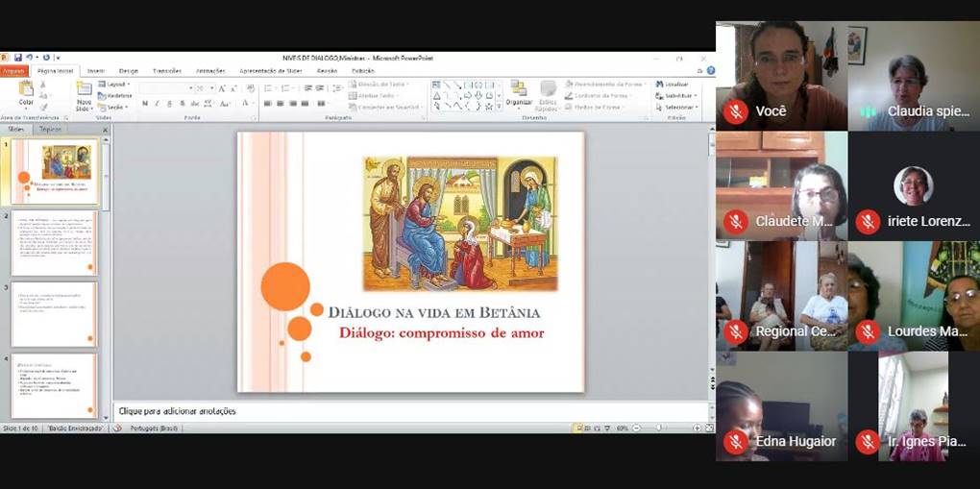Adjust the zoom slider handle

[x=658, y=428]
